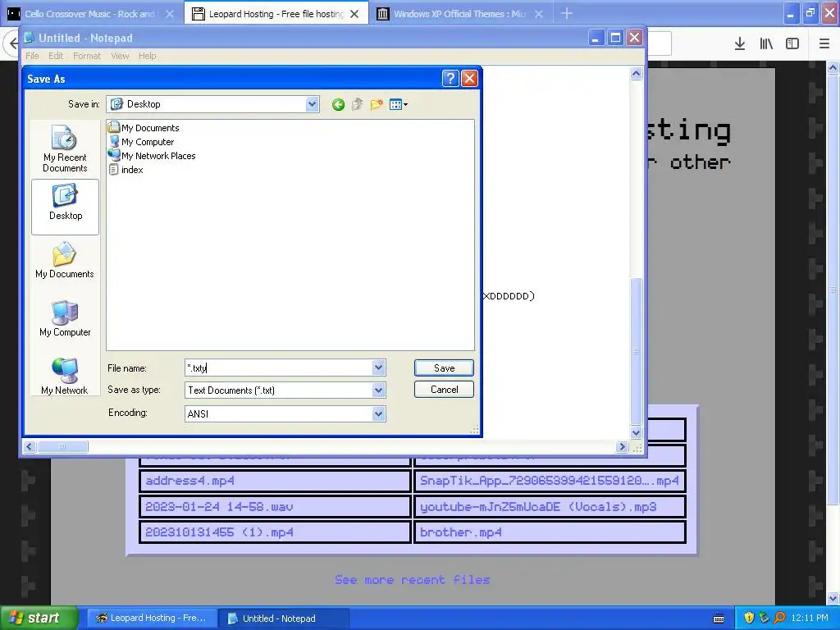Open Notepad Help menu

click(148, 56)
